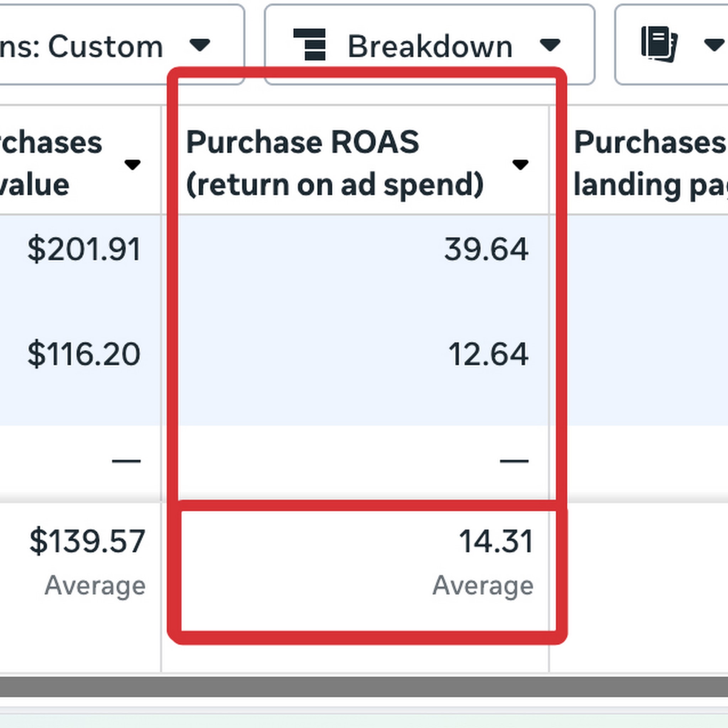Click the horizontal scrollbar at bottom
The height and width of the screenshot is (728, 728).
pos(364,686)
